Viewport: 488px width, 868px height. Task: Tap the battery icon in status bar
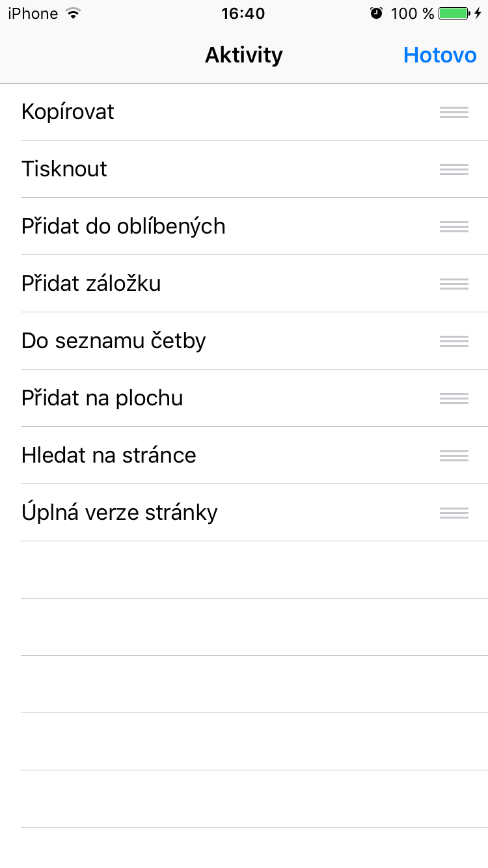[454, 14]
